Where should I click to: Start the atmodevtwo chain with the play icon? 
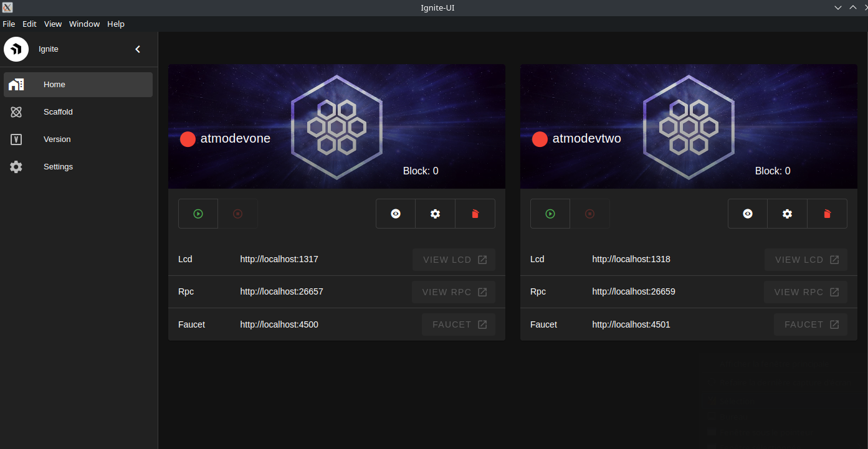[550, 213]
